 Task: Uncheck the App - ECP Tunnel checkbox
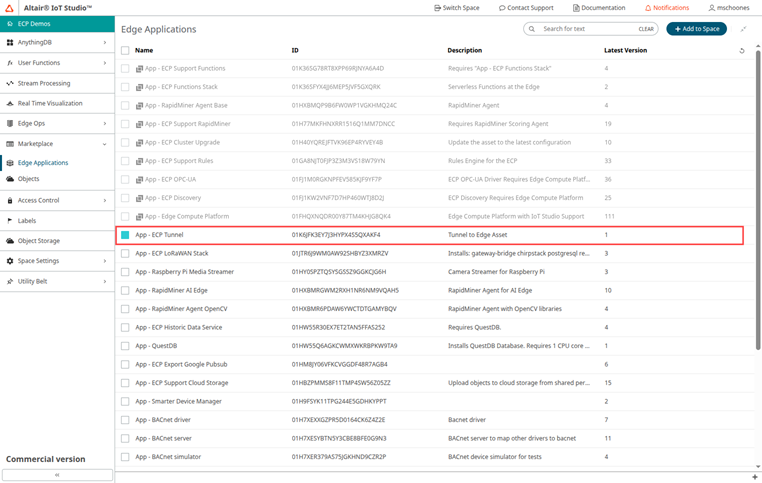click(x=125, y=235)
